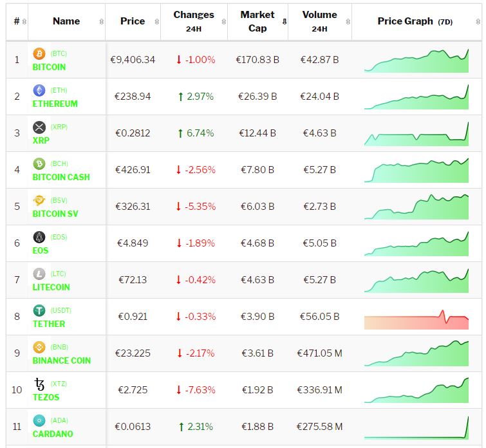Viewport: 486px width, 448px height.
Task: Click the Bitcoin SV gold icon
Action: [x=39, y=201]
